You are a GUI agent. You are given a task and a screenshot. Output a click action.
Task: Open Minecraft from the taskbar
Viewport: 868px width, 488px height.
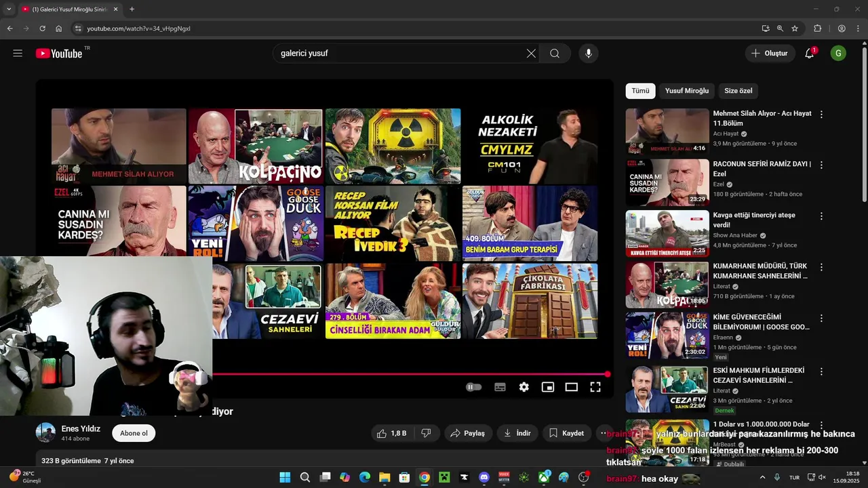[x=444, y=477]
